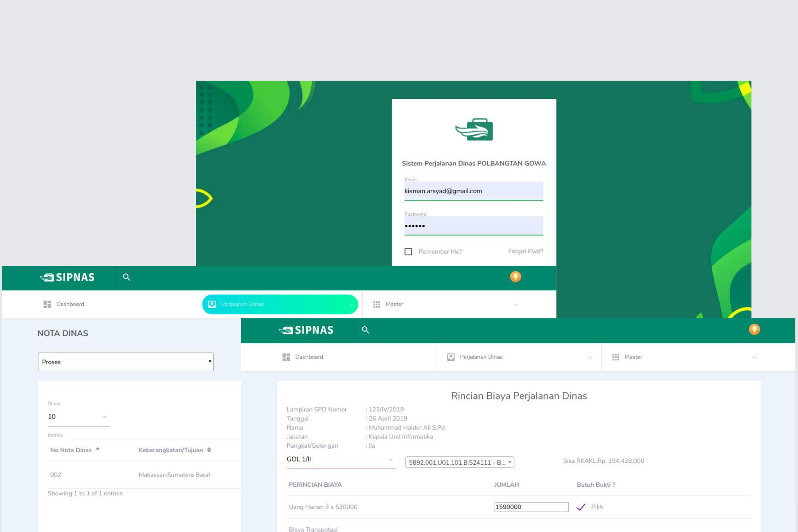The width and height of the screenshot is (798, 532).
Task: Click the SIPNAS logo in the left header
Action: [67, 278]
